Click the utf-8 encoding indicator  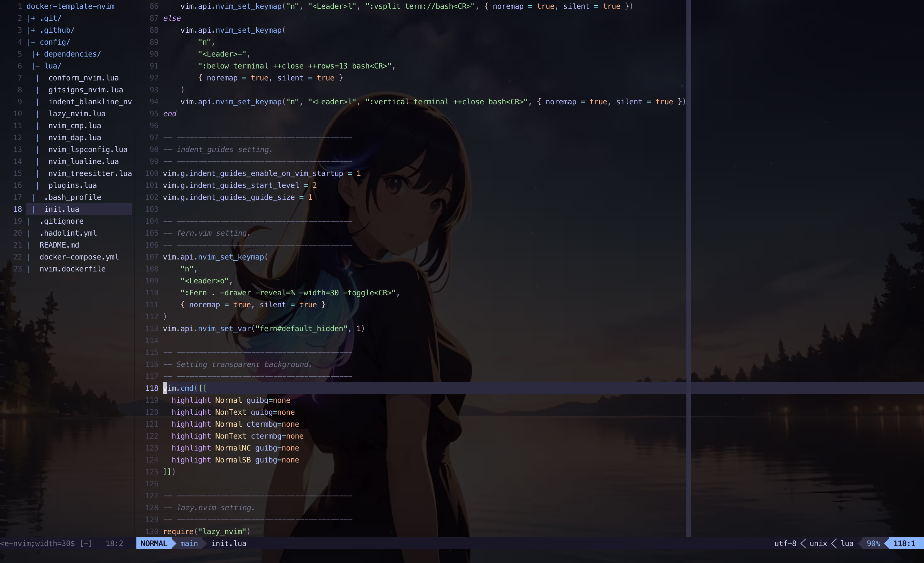(785, 544)
